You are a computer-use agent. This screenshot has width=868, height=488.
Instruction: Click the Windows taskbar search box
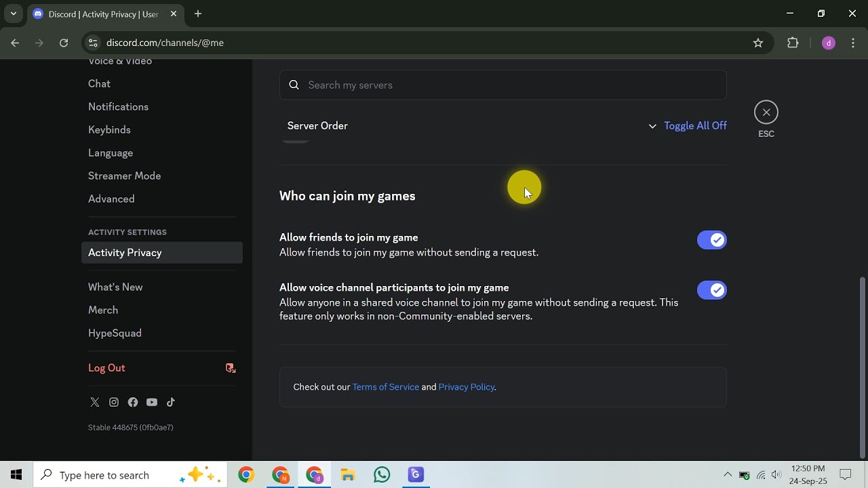(130, 475)
